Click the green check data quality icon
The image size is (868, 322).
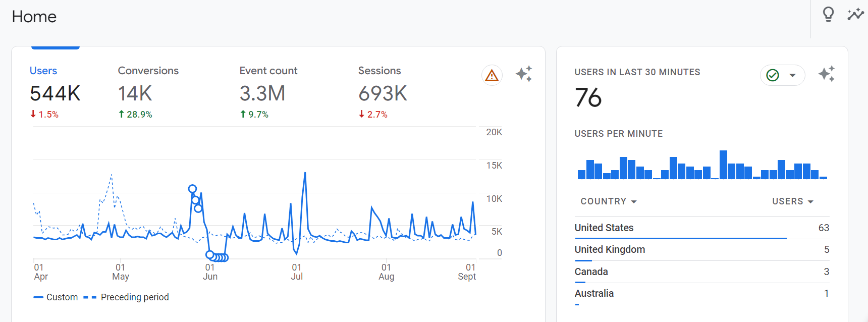click(x=773, y=75)
